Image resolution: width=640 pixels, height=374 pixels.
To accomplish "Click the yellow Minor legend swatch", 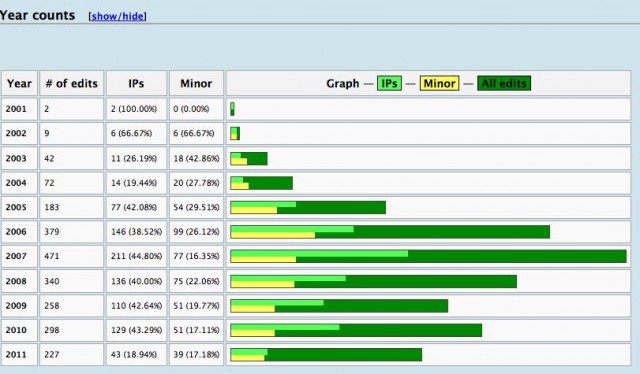I will 439,83.
